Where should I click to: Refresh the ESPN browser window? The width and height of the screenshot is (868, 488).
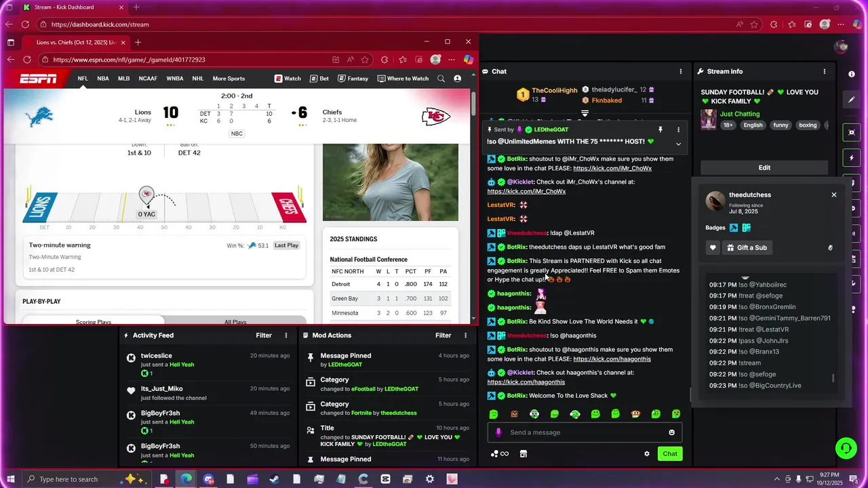(x=27, y=60)
